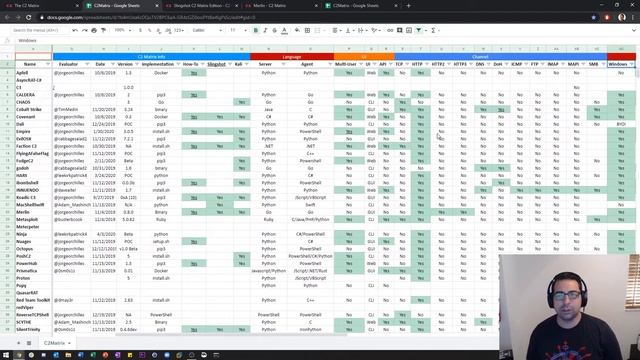Open the zoom level dropdown

point(122,30)
